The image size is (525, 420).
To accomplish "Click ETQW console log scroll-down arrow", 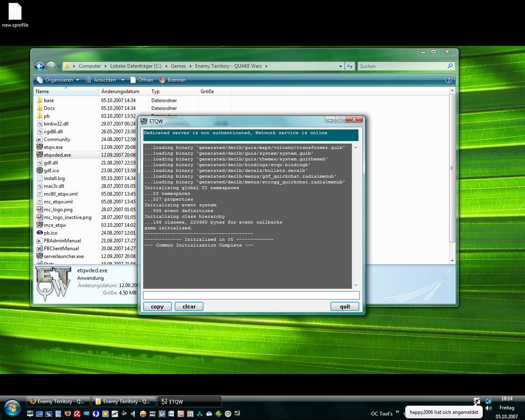I will click(x=356, y=285).
